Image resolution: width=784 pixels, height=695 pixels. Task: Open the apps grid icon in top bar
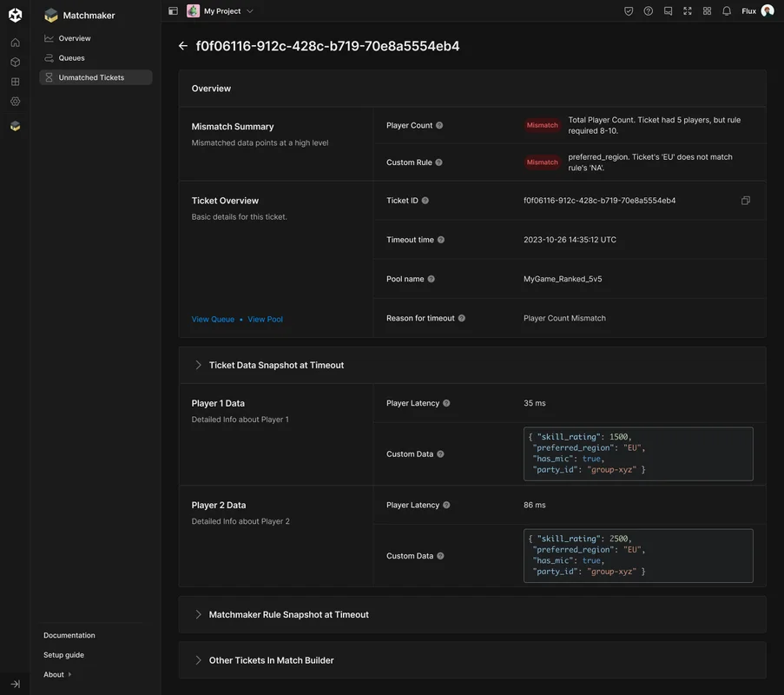coord(707,11)
